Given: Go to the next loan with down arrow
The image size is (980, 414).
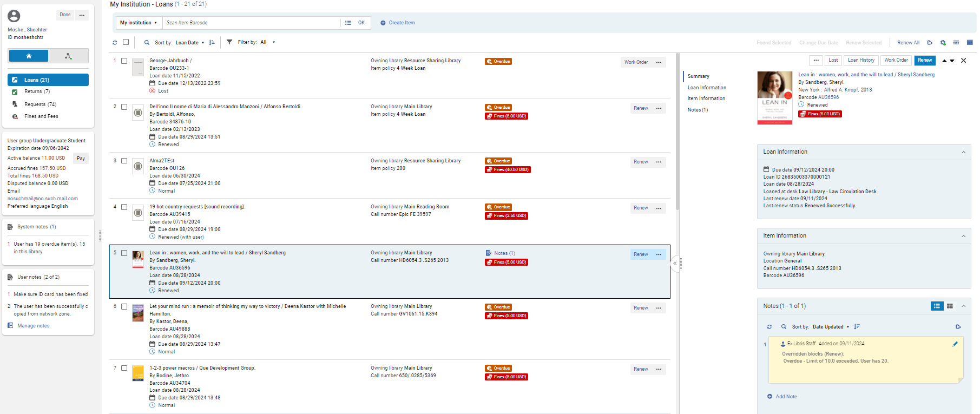Looking at the screenshot, I should (952, 61).
